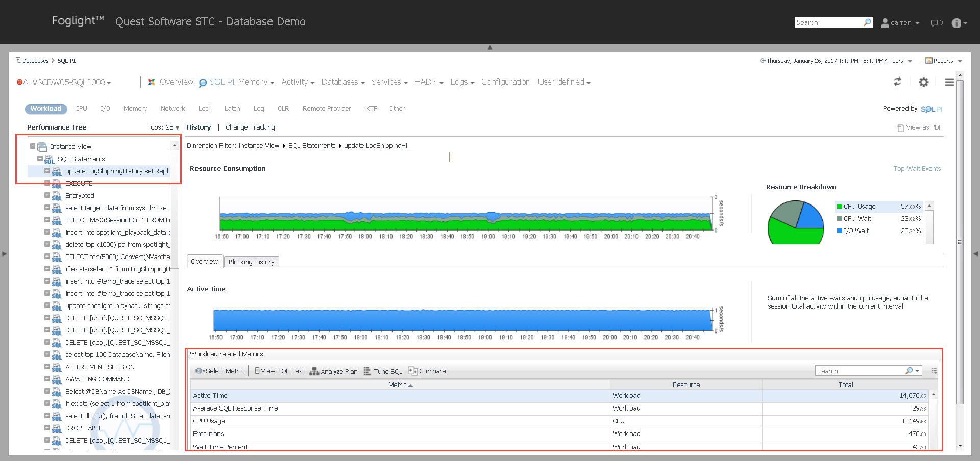Click the View as PDF link
The image size is (980, 461).
[924, 127]
